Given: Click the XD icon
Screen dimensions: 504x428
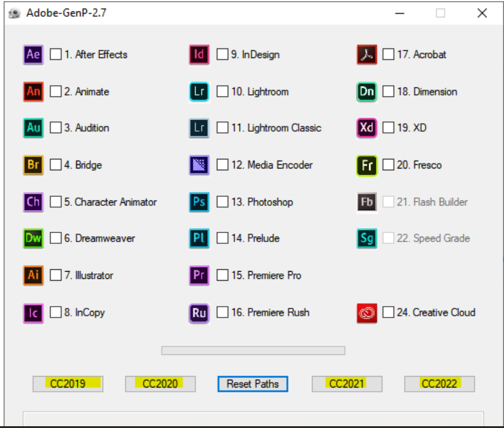Looking at the screenshot, I should point(367,128).
